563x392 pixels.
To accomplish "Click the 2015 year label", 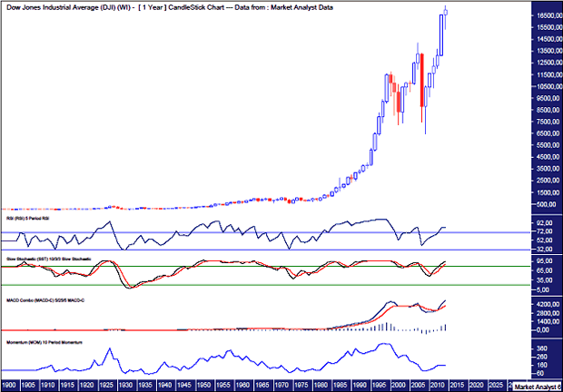I will pyautogui.click(x=457, y=385).
